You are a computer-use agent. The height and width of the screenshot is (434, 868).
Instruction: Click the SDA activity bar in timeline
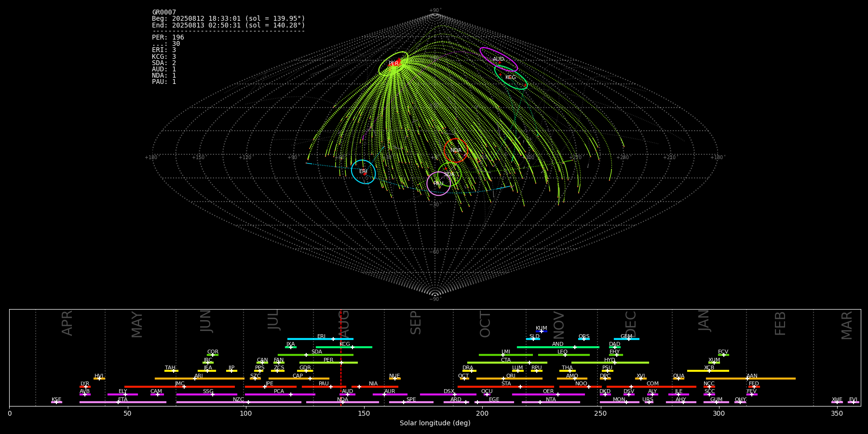(x=315, y=355)
